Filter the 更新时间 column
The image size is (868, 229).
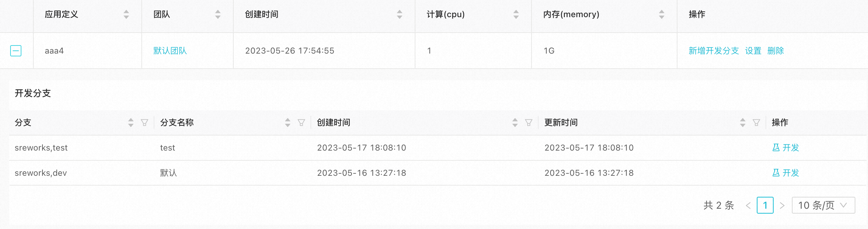coord(756,123)
